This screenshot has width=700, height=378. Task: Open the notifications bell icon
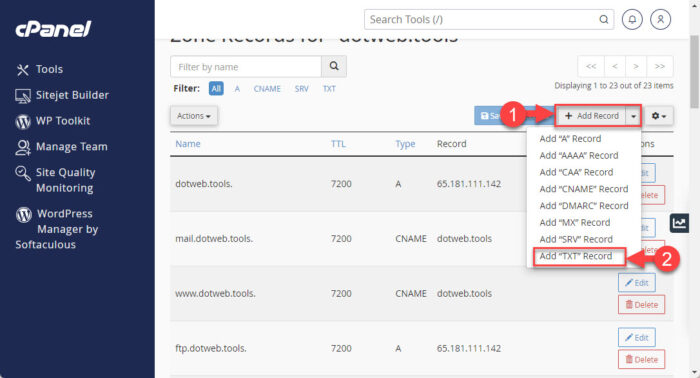pyautogui.click(x=632, y=20)
